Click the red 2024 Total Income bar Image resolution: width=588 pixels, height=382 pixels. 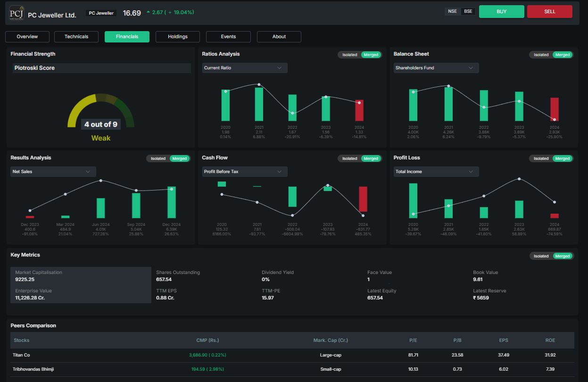[555, 216]
